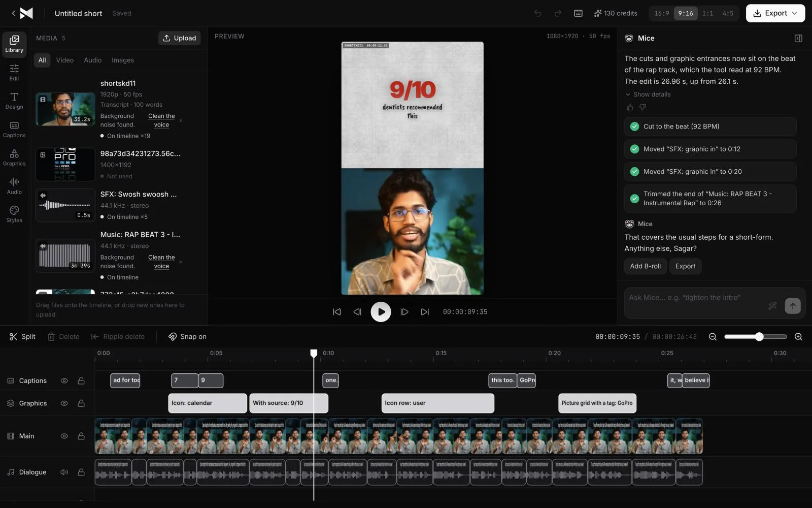Click Clean the voice for shortskd11
Screen dimensions: 812x508
(x=161, y=120)
